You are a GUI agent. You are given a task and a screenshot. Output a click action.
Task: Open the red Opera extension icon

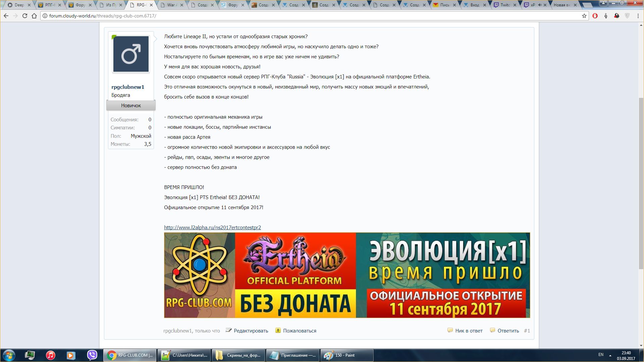(595, 16)
